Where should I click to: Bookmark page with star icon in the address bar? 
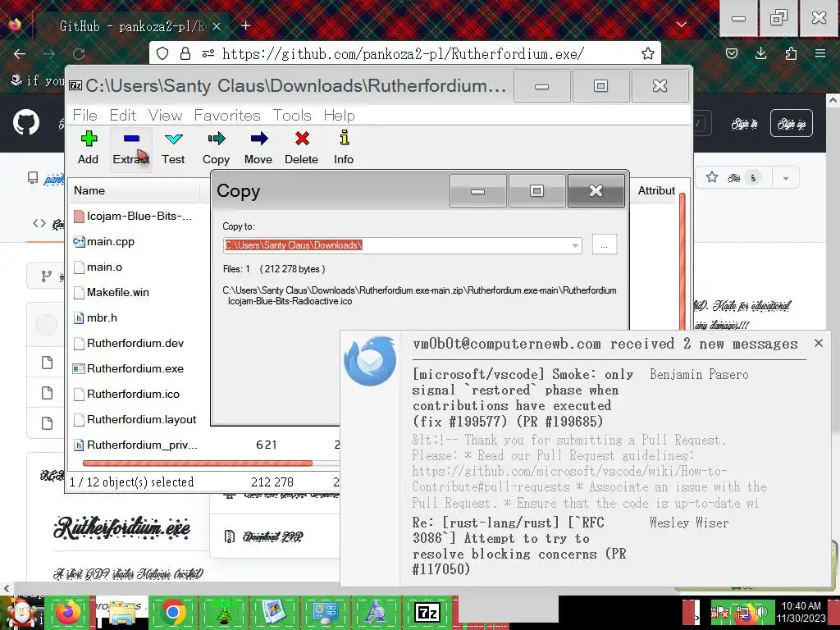coord(648,53)
